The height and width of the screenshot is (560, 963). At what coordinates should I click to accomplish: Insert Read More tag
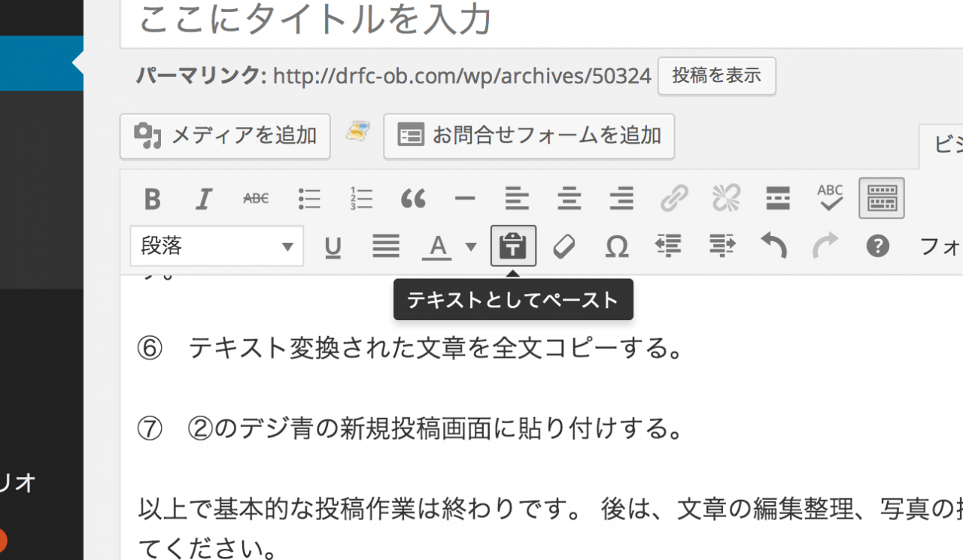(778, 198)
